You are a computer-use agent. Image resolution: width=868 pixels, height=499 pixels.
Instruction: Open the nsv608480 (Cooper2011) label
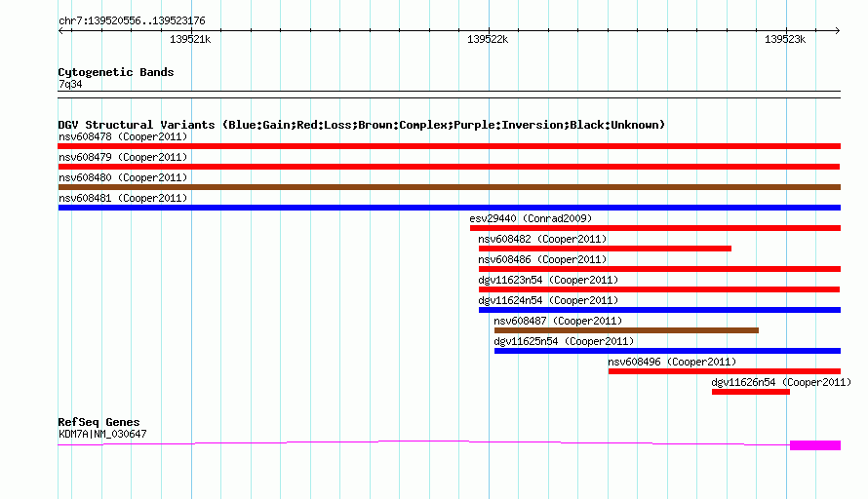coord(123,177)
